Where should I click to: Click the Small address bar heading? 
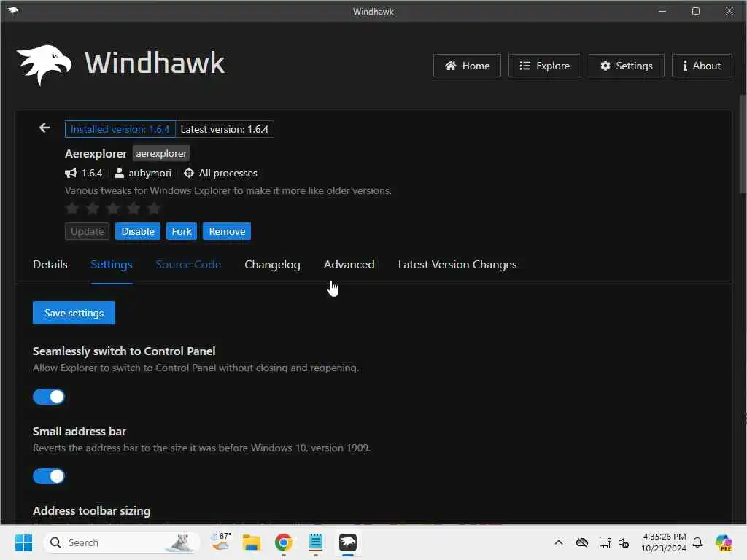79,432
